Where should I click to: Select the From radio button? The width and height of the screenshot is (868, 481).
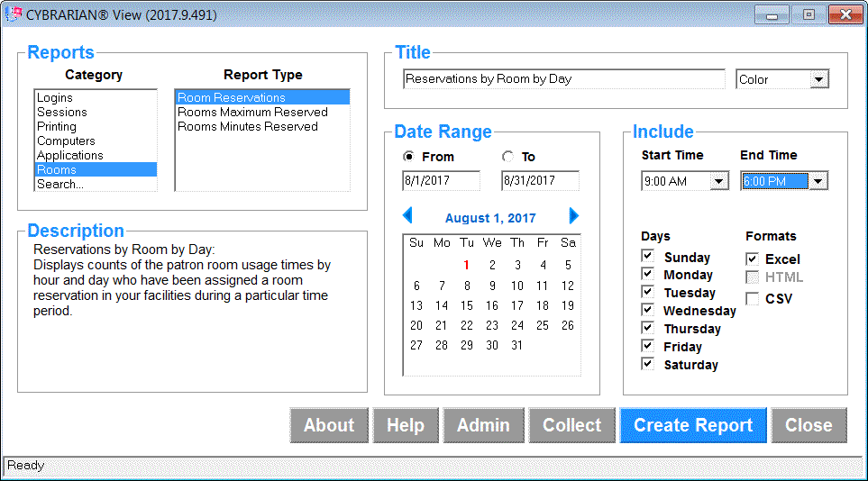409,157
